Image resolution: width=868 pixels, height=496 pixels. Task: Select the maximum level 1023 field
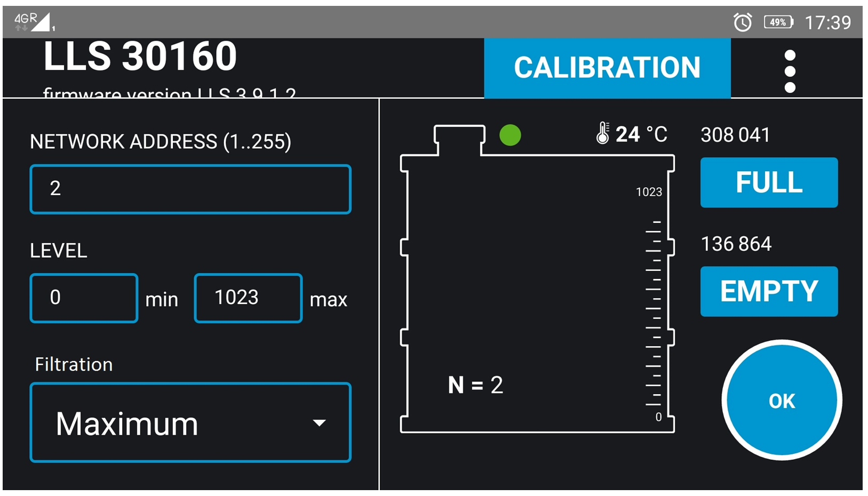248,298
